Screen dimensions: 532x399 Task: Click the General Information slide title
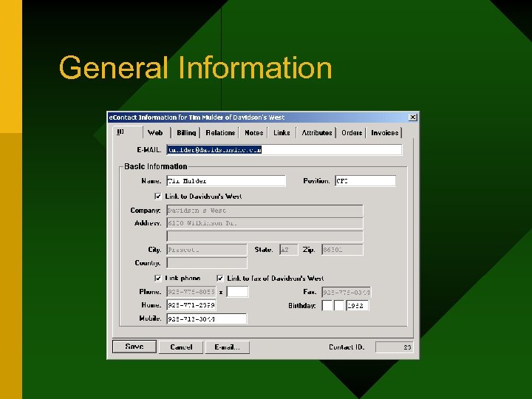[195, 67]
